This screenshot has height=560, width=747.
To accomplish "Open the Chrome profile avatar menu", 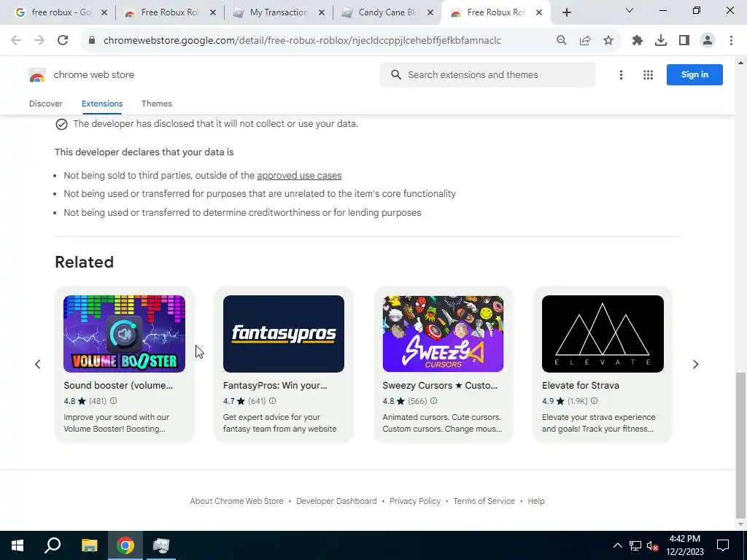I will (x=708, y=41).
